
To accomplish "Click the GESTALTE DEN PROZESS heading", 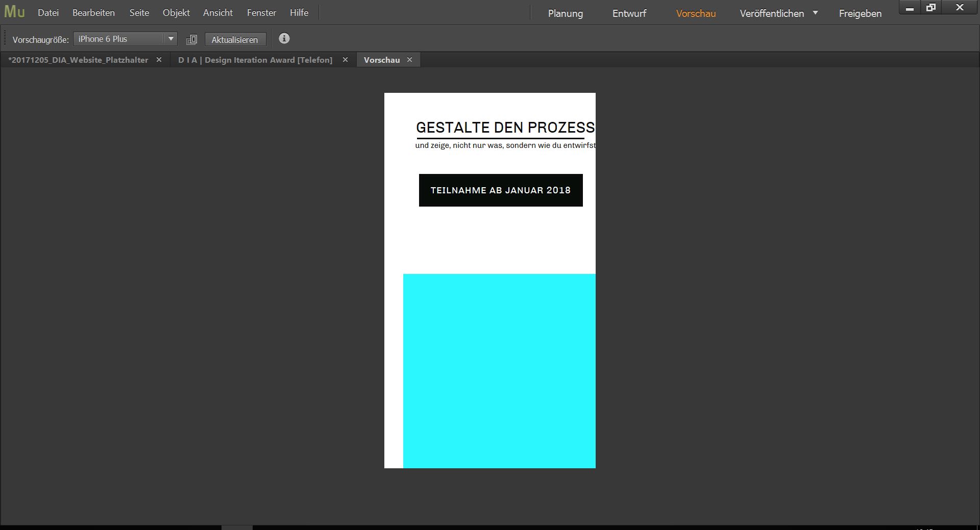I will (505, 128).
